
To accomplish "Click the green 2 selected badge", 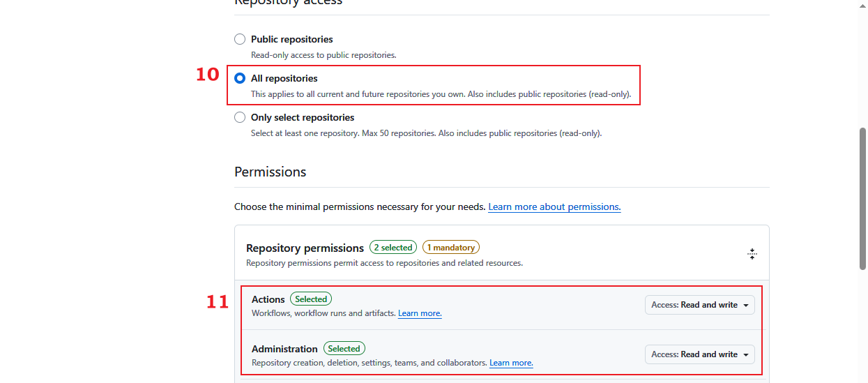I will click(393, 248).
